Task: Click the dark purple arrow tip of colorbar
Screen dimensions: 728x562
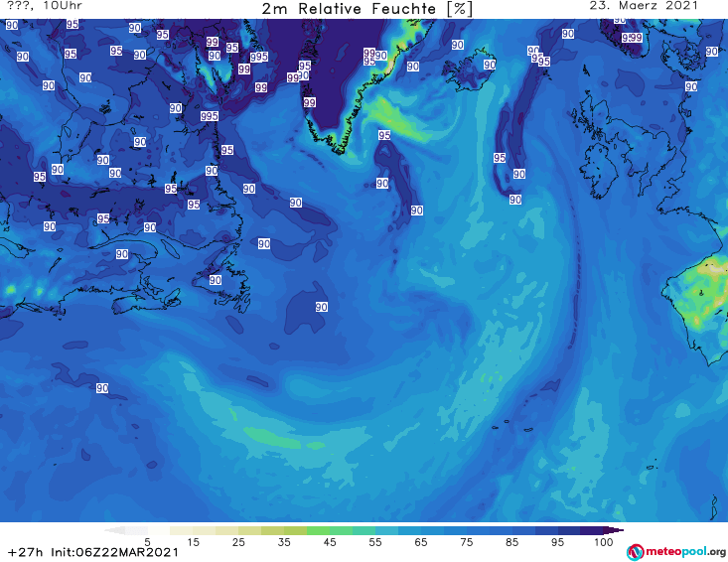Action: [614, 530]
